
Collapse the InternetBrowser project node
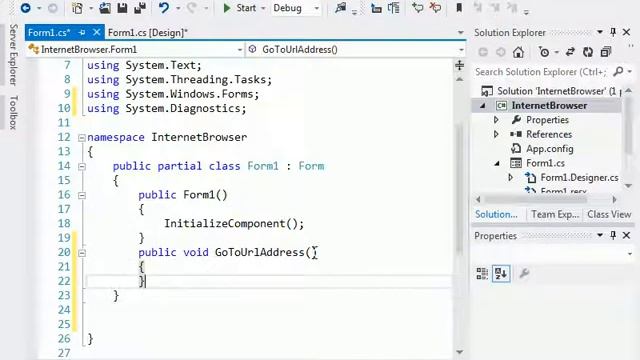click(x=483, y=106)
